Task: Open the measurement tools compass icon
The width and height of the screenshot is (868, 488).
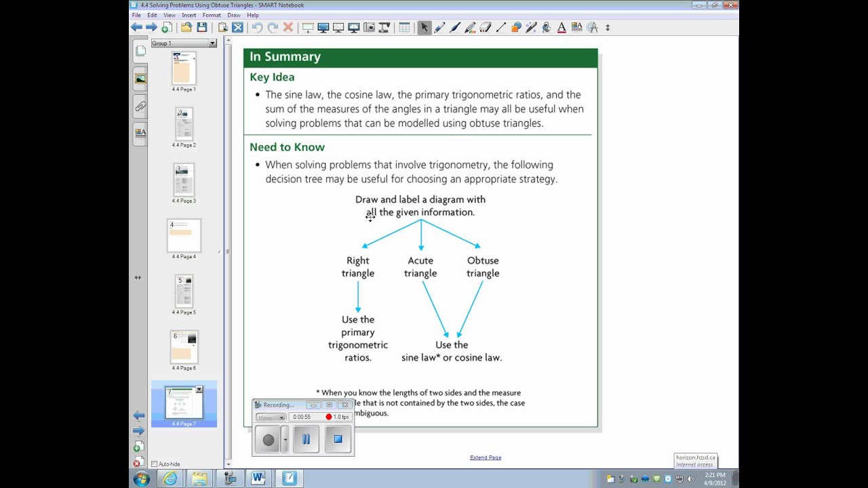Action: [x=592, y=27]
